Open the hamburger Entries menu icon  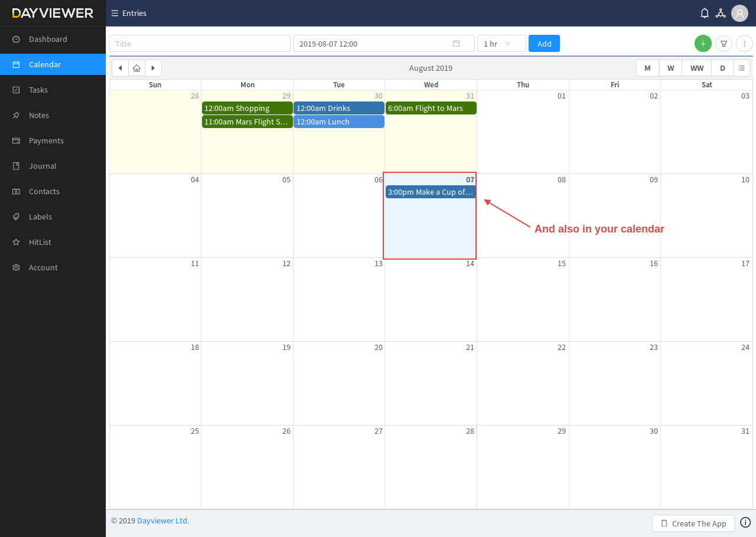(115, 13)
